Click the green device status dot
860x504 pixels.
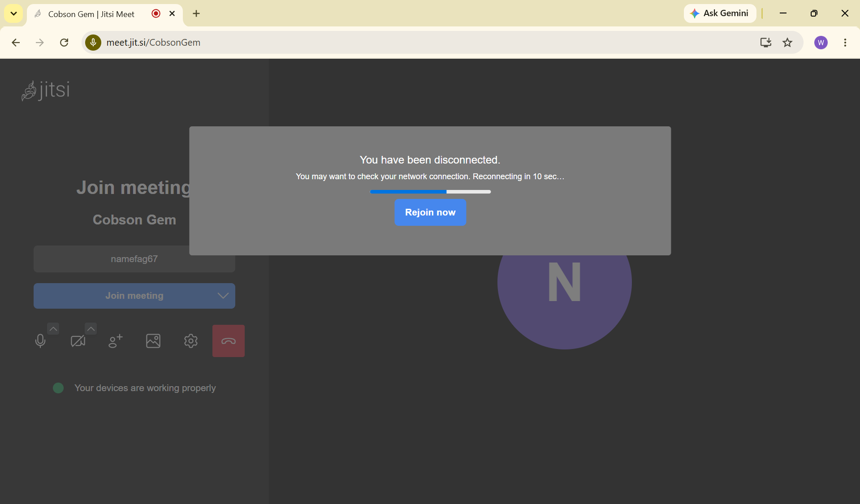[x=58, y=388]
